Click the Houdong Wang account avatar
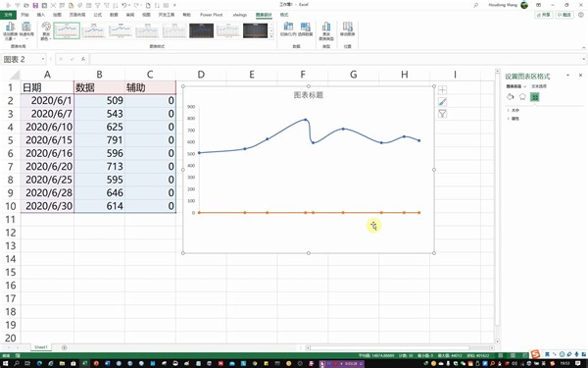Image resolution: width=588 pixels, height=368 pixels. click(524, 5)
